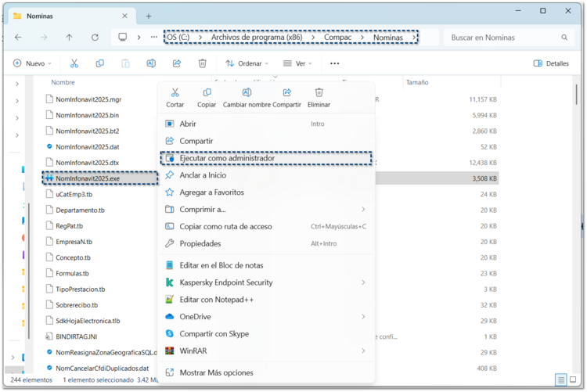Image resolution: width=587 pixels, height=392 pixels.
Task: Click the Cortar scissors icon in context menu
Action: coord(175,93)
